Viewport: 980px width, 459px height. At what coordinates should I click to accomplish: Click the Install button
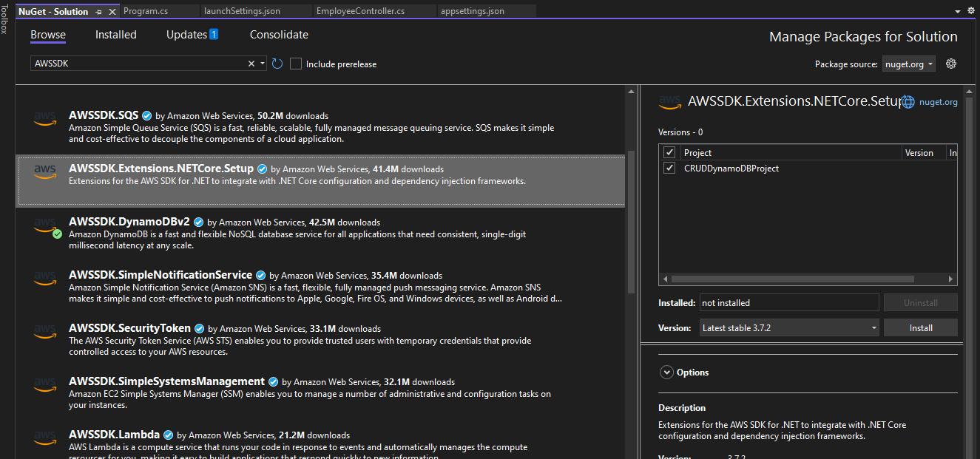tap(921, 327)
